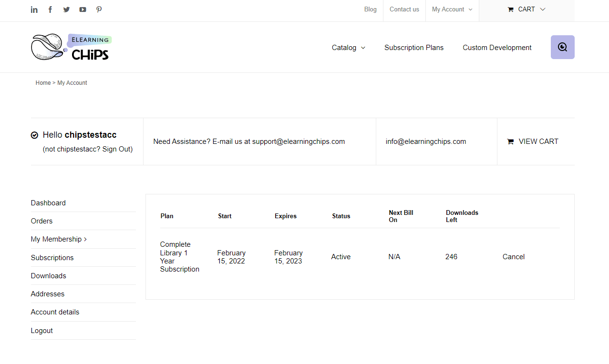
Task: Click the Facebook icon in top bar
Action: coord(50,10)
